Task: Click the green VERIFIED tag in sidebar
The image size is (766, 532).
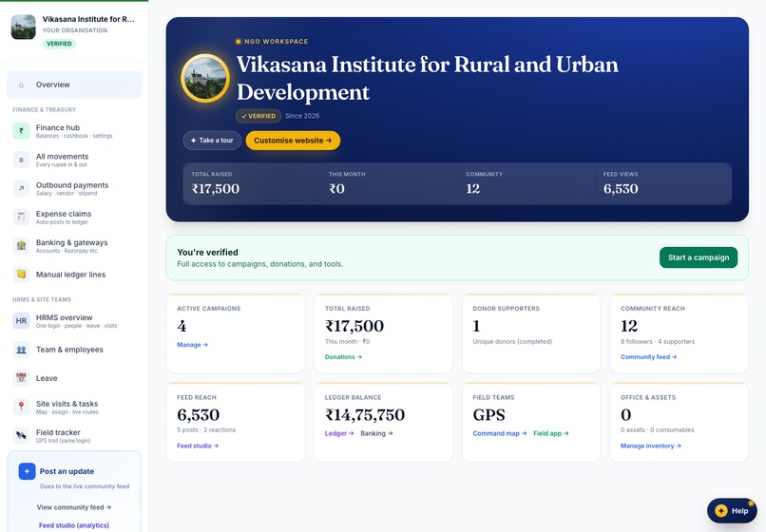Action: [x=59, y=44]
